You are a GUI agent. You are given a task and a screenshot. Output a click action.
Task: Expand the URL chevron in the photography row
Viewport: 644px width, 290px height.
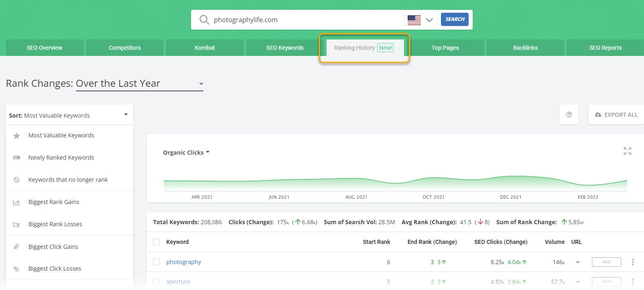[578, 262]
